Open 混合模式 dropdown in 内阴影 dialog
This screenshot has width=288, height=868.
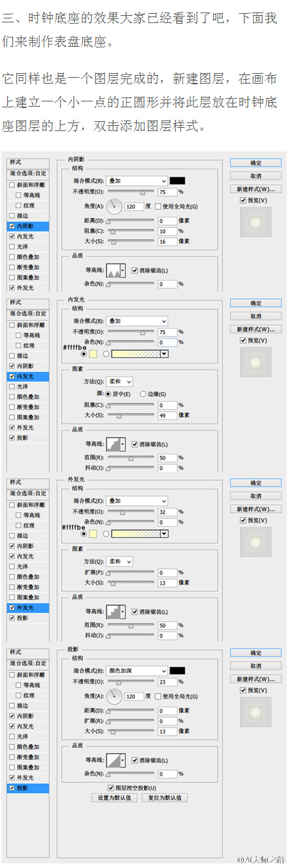137,180
